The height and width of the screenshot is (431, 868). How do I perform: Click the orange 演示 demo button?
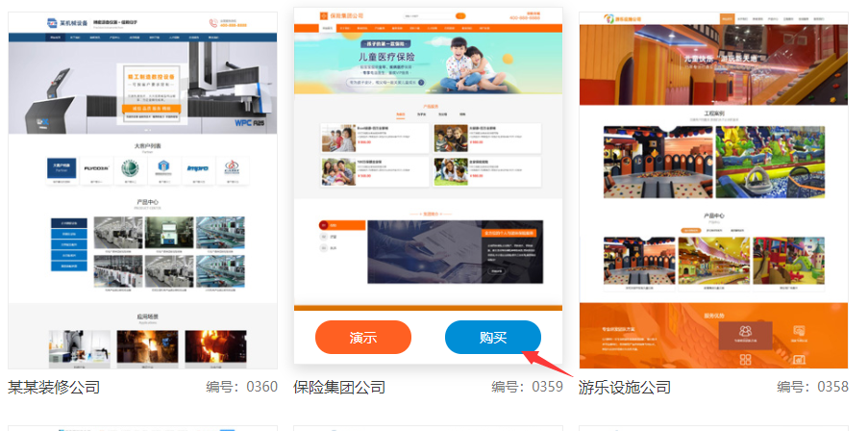(x=362, y=338)
